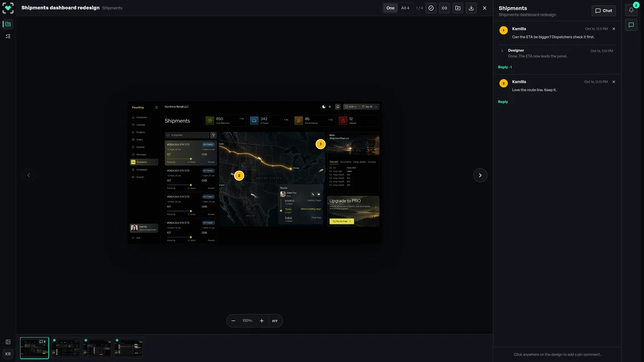Click designer reply 'Done. The ETA now leads the panel.'
Image resolution: width=644 pixels, height=362 pixels.
(x=537, y=56)
